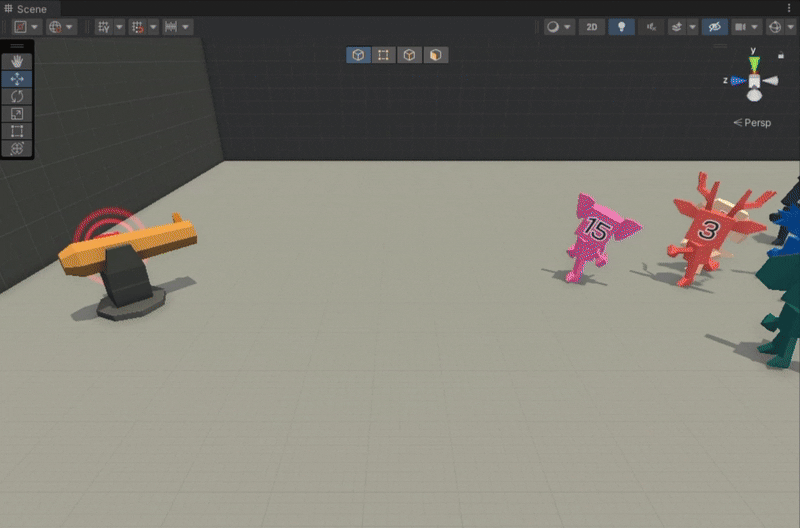Toggle scene lighting bulb button
This screenshot has width=800, height=528.
point(621,27)
